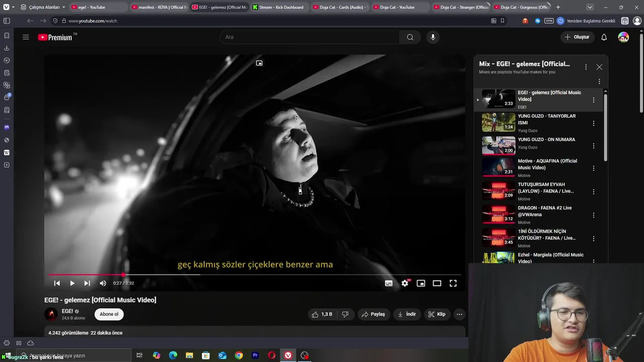The width and height of the screenshot is (644, 362).
Task: Resume video with the play button
Action: point(72,283)
